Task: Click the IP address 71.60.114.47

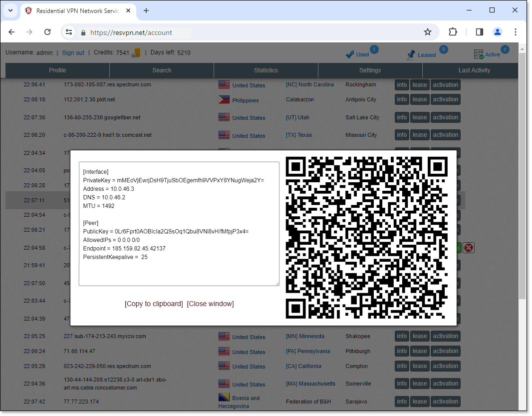Action: point(80,351)
